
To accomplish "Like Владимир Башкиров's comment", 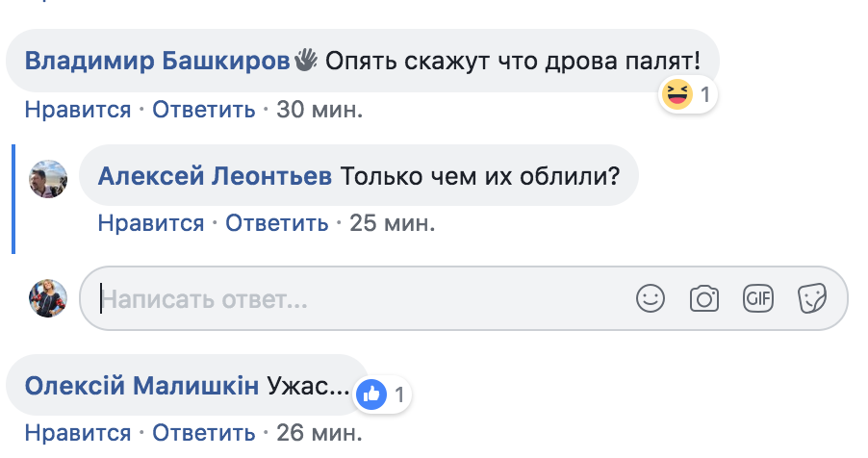I will click(x=77, y=110).
